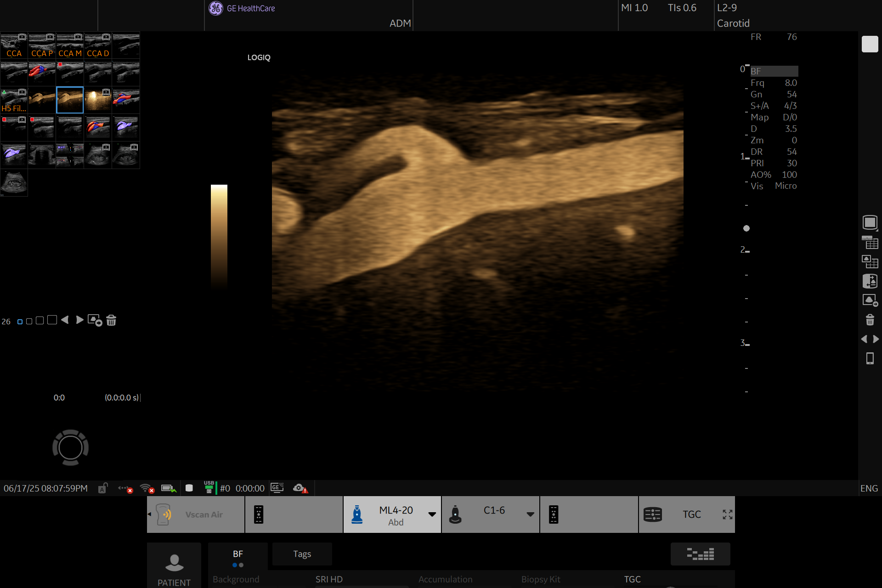Select second thumbnail size option
The width and height of the screenshot is (882, 588).
tap(29, 321)
